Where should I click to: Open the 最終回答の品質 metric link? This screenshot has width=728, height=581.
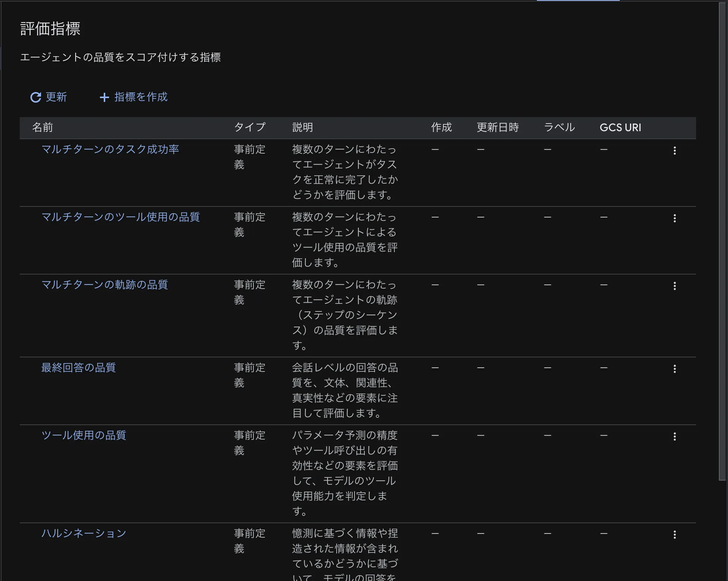(x=78, y=368)
